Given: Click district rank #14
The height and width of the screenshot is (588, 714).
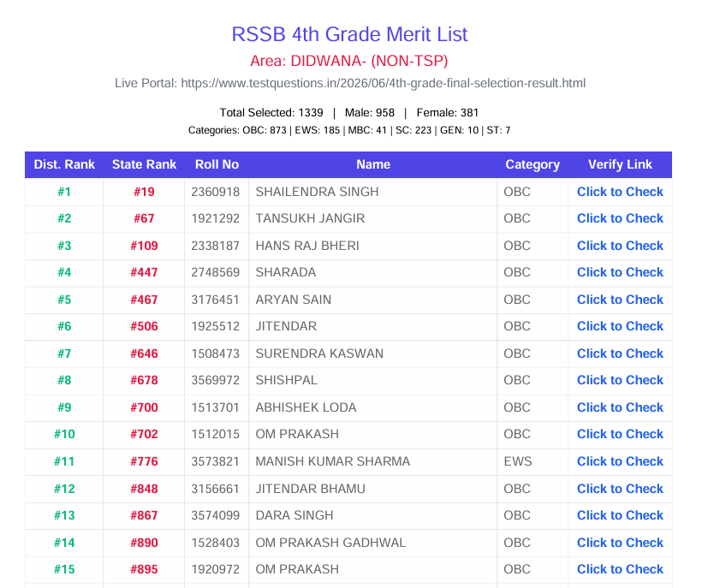Looking at the screenshot, I should pyautogui.click(x=64, y=543).
